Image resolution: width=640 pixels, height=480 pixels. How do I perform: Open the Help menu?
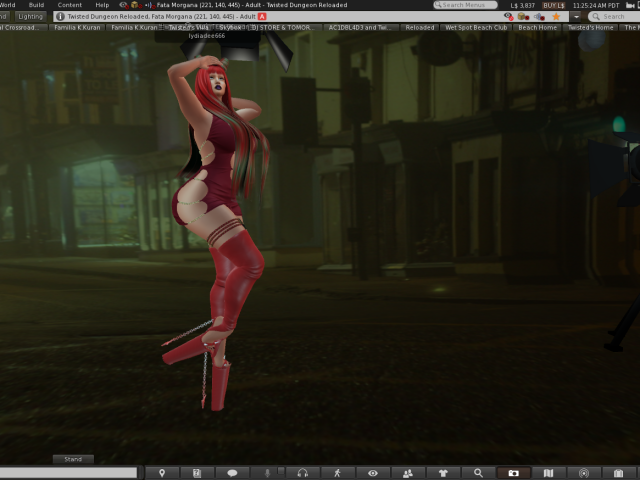click(102, 5)
